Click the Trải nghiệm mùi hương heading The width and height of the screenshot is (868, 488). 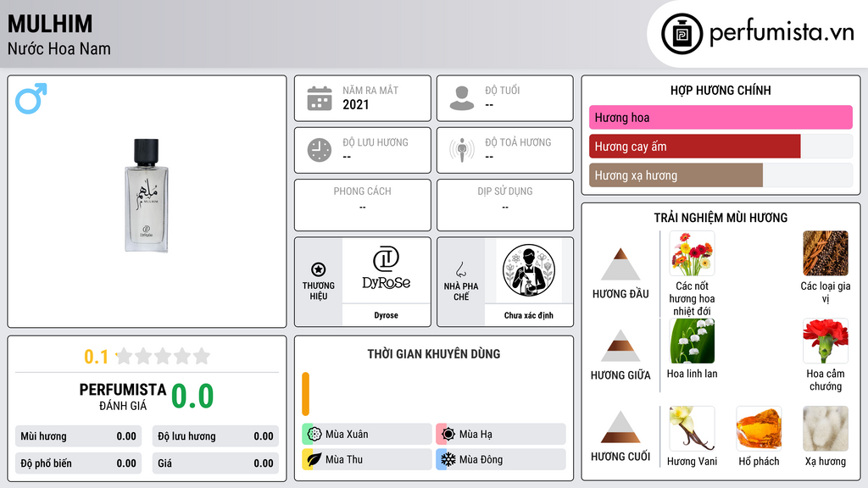tap(721, 218)
